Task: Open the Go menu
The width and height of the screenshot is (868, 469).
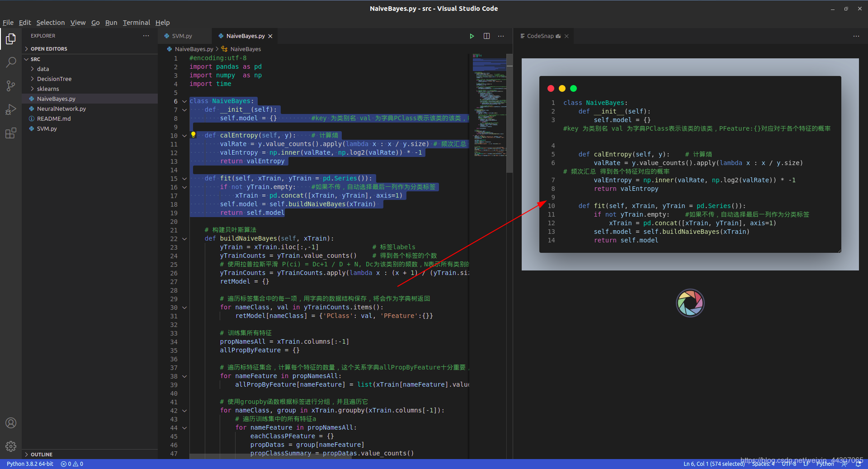Action: (x=95, y=23)
